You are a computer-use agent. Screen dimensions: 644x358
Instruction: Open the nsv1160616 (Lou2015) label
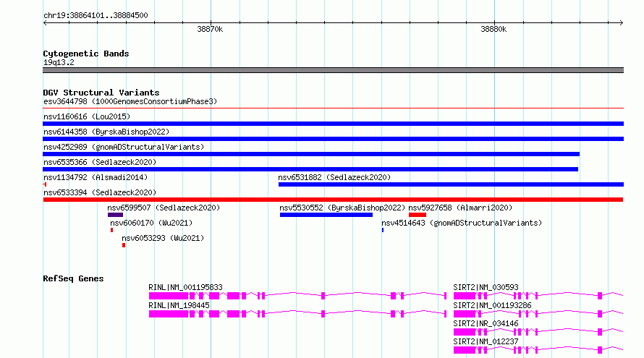click(x=87, y=116)
